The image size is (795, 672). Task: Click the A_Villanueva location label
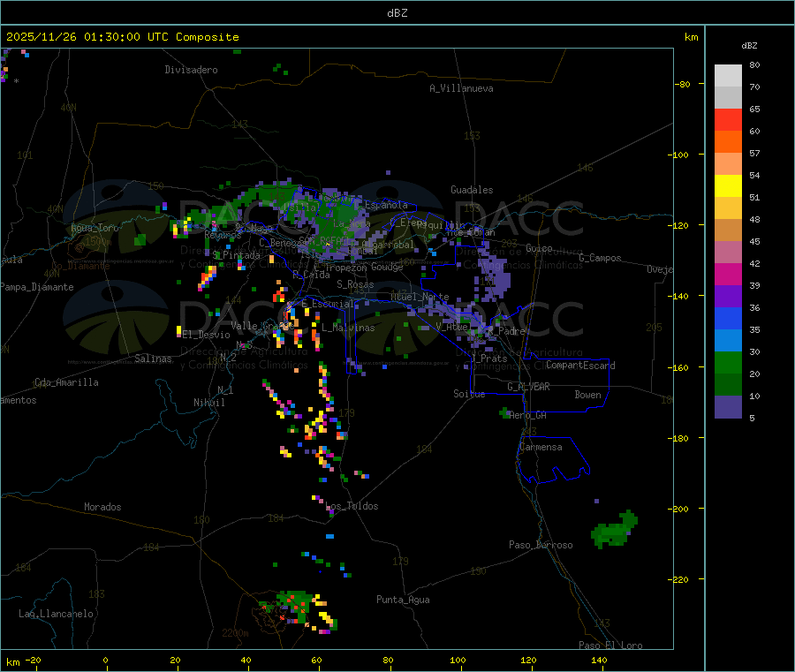click(461, 88)
